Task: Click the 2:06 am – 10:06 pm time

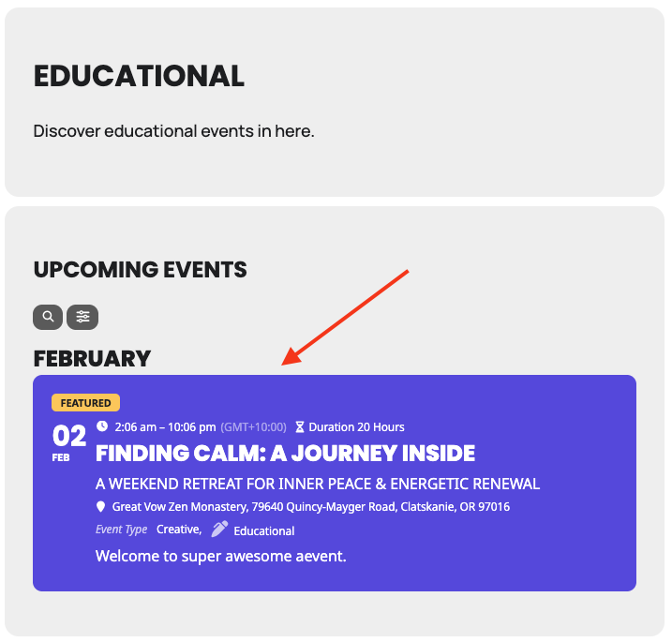Action: (x=165, y=427)
